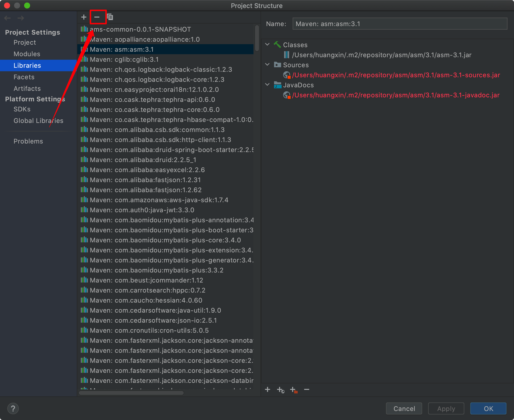Click library icon beside com.auth0:java-jwt:3.3.0
Viewport: 514px width, 420px height.
(84, 210)
